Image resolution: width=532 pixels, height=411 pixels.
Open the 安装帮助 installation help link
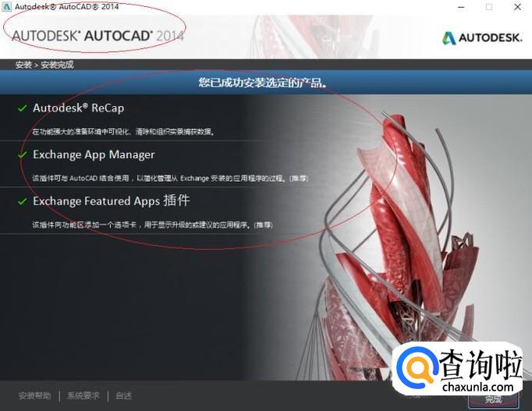[34, 395]
